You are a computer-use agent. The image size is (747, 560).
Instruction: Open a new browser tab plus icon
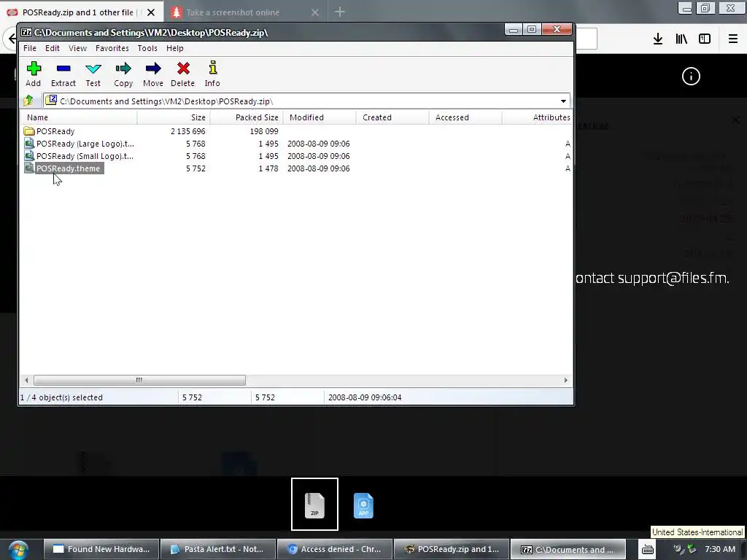click(x=340, y=12)
